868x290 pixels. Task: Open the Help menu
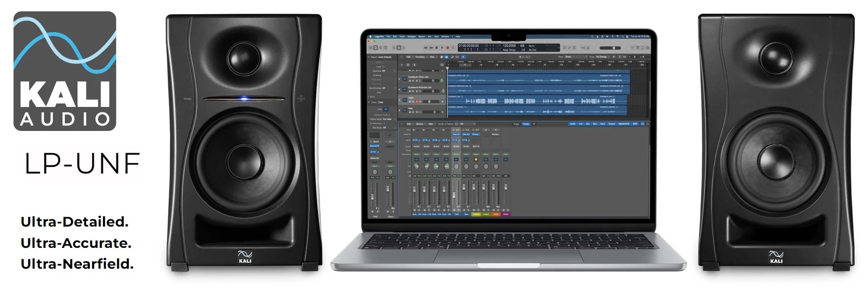[x=458, y=37]
